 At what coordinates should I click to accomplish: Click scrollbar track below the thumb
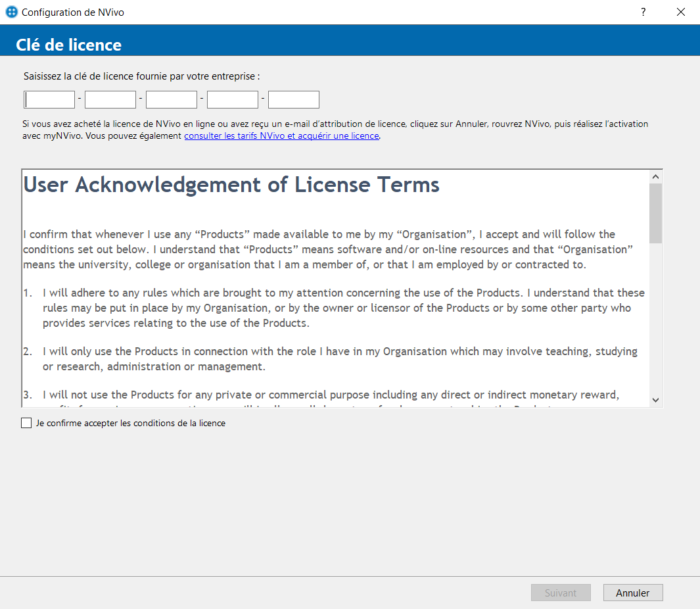tap(655, 316)
